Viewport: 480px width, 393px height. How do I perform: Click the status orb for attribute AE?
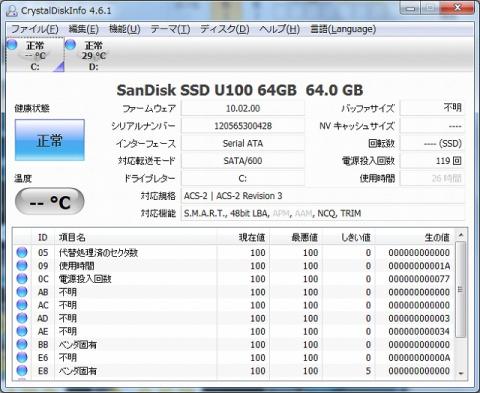(22, 331)
